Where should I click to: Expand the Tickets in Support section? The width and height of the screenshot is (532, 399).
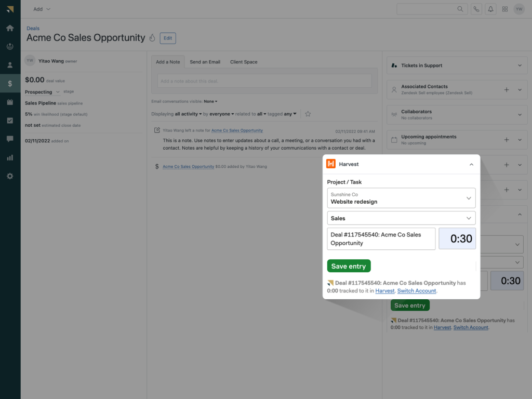[x=520, y=65]
